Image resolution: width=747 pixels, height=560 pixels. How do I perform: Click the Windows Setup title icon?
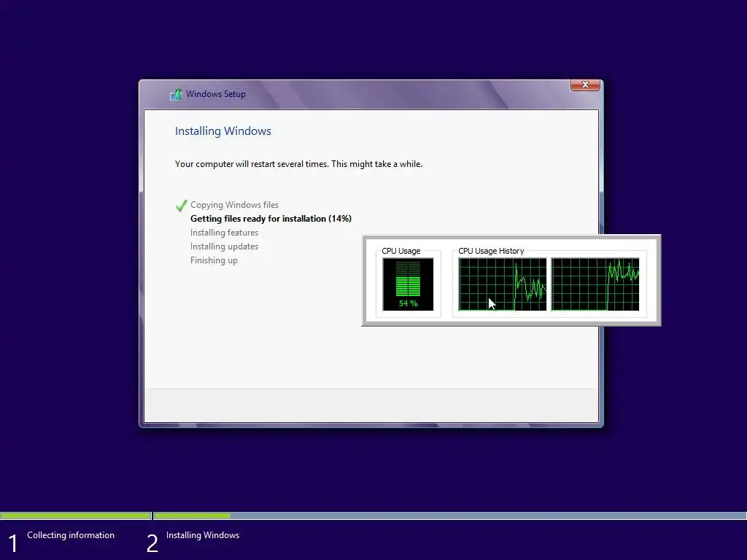[x=177, y=94]
